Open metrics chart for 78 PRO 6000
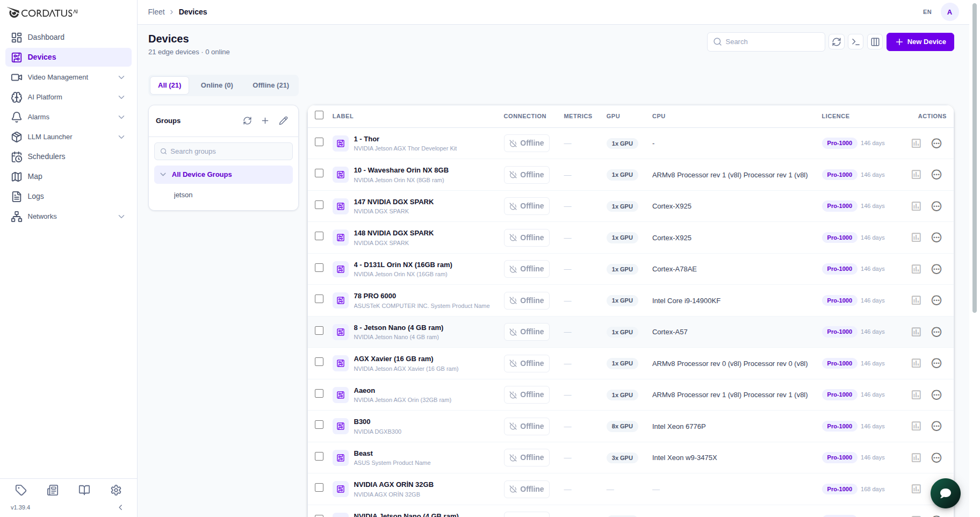The image size is (980, 517). pos(917,300)
